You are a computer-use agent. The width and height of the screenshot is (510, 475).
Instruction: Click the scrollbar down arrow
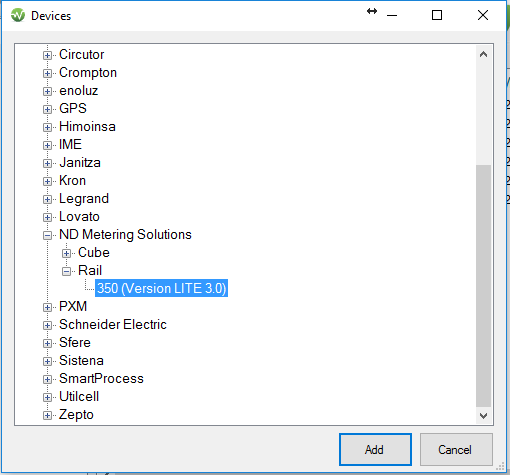coord(483,416)
